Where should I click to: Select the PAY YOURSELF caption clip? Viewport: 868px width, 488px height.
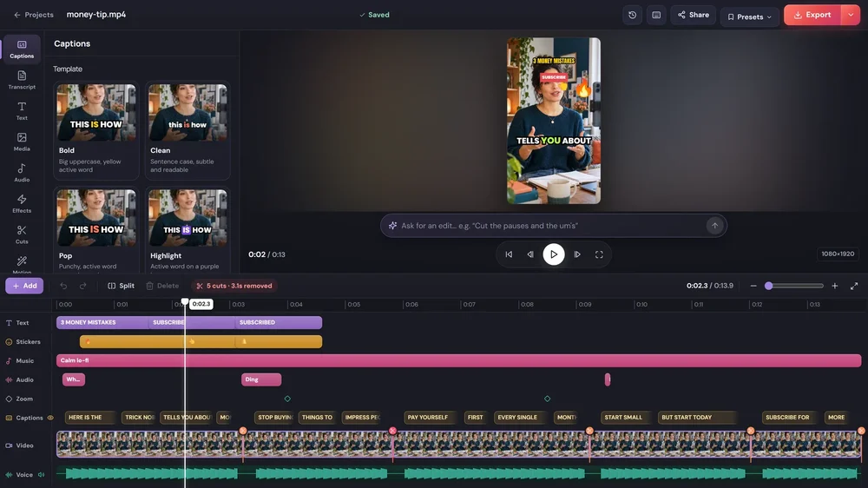tap(431, 418)
